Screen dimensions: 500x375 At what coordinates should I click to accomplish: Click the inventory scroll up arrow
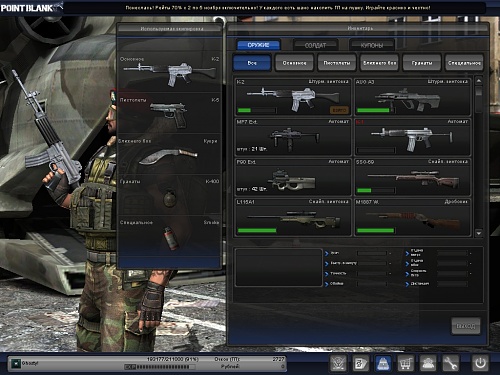coord(479,81)
